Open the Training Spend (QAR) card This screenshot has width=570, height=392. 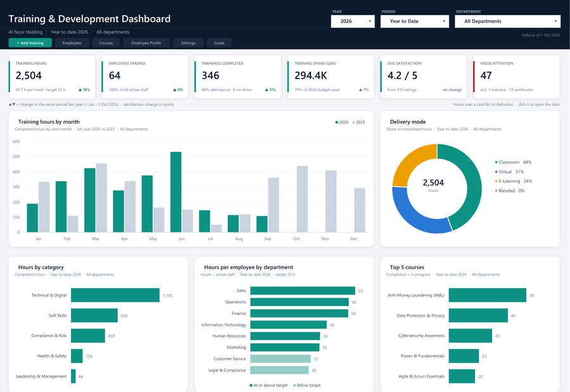click(x=331, y=77)
